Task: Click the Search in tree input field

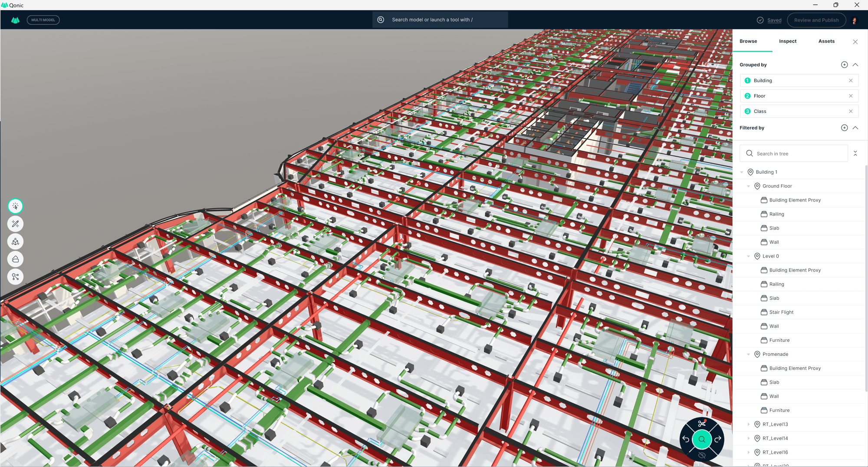Action: pos(793,153)
